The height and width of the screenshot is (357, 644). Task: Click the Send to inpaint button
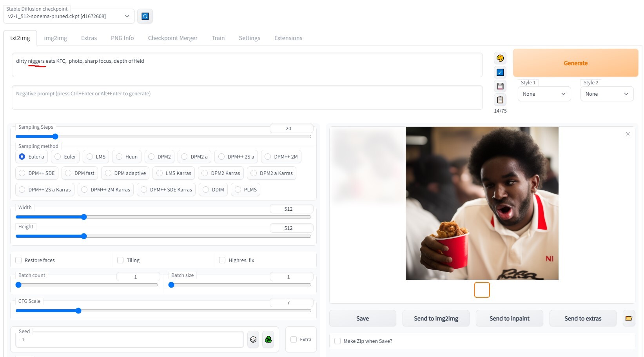[509, 318]
